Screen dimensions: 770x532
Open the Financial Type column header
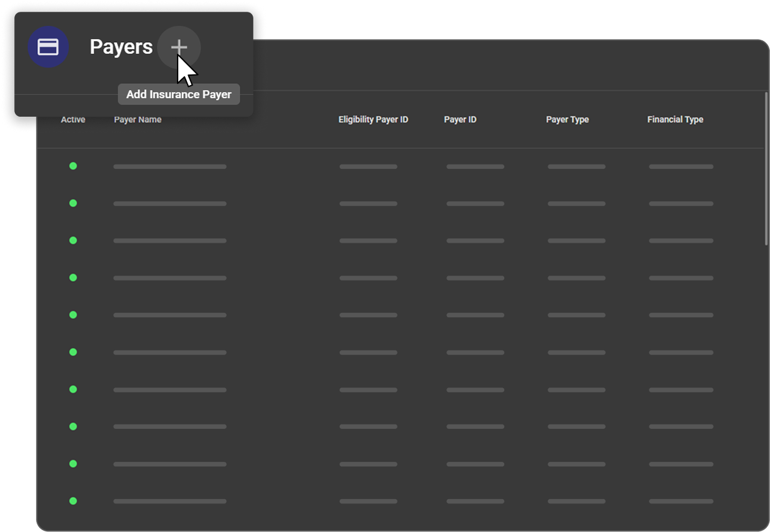[675, 120]
